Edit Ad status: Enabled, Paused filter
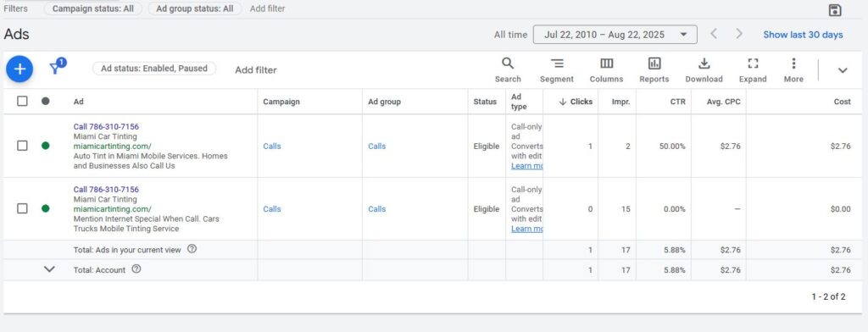 pyautogui.click(x=154, y=69)
